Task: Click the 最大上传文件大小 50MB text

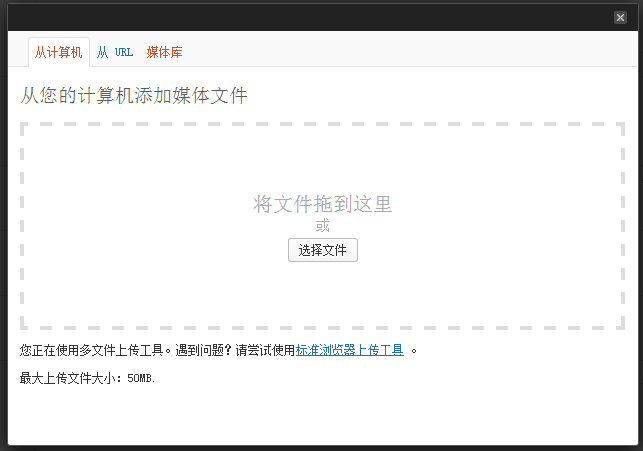Action: click(x=88, y=378)
